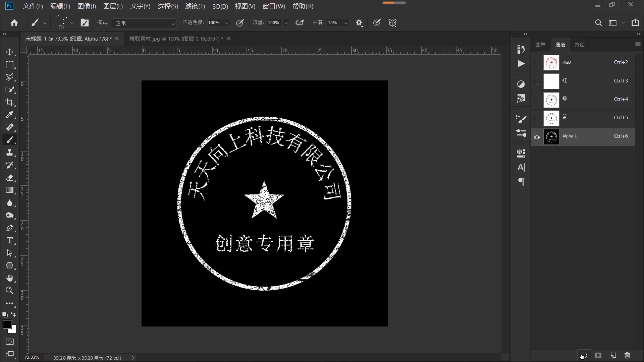The width and height of the screenshot is (644, 362).
Task: Expand the 不透明度 opacity dropdown
Action: point(227,23)
